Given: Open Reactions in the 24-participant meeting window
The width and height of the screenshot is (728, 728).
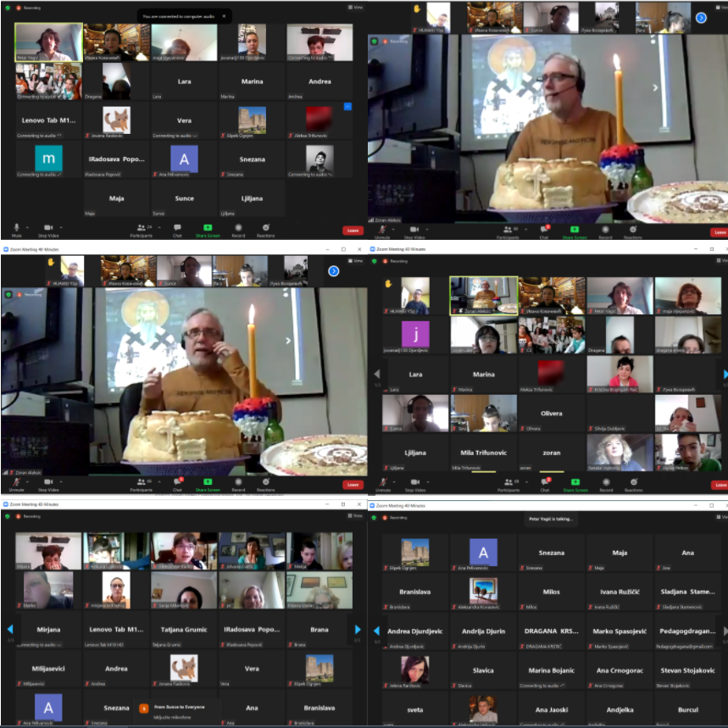Looking at the screenshot, I should pyautogui.click(x=266, y=228).
